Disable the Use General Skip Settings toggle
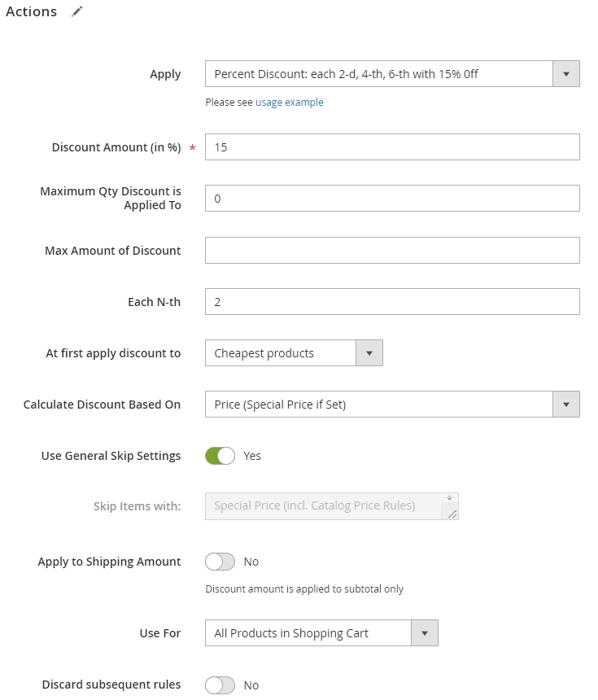This screenshot has width=598, height=700. coord(220,456)
